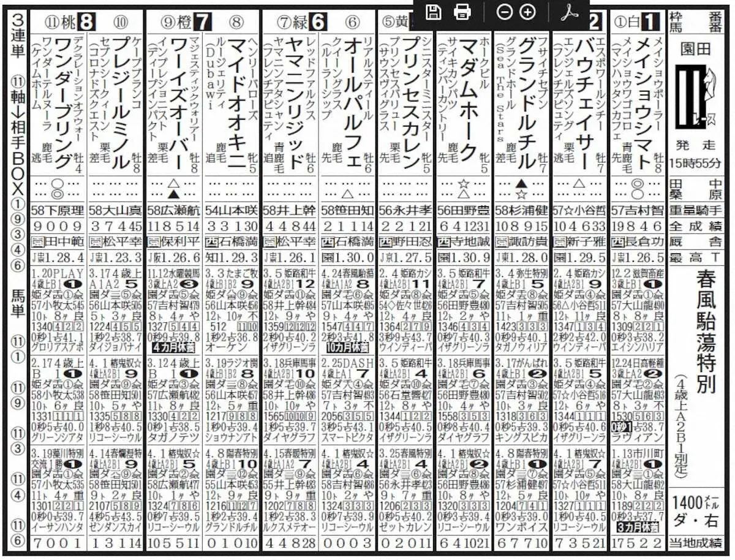Click the black frame number 1 badge

650,23
